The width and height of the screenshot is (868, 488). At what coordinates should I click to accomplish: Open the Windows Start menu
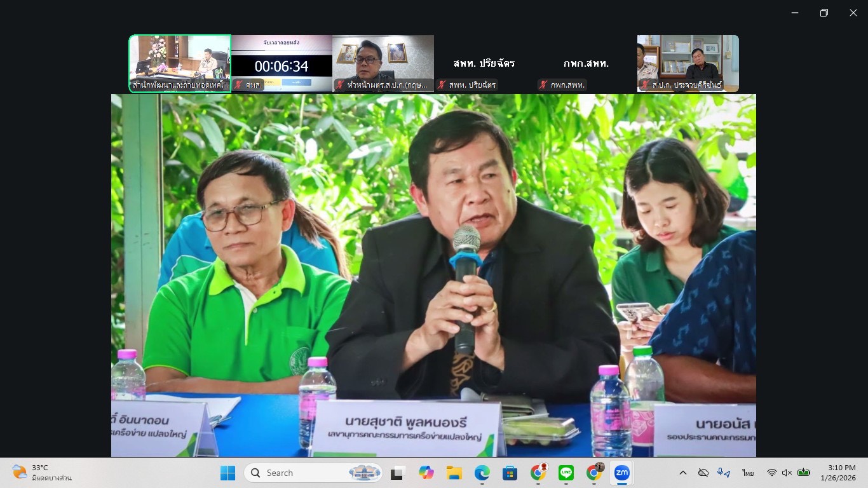227,473
